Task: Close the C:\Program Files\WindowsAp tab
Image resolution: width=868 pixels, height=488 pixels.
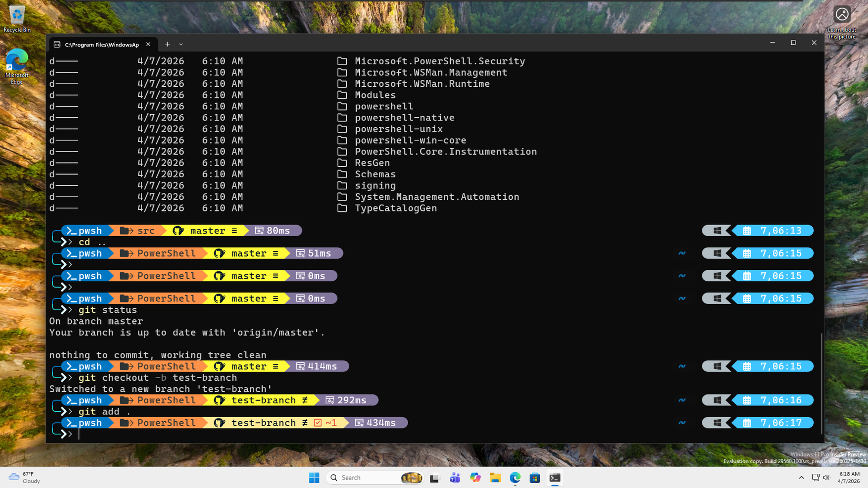Action: pos(148,45)
